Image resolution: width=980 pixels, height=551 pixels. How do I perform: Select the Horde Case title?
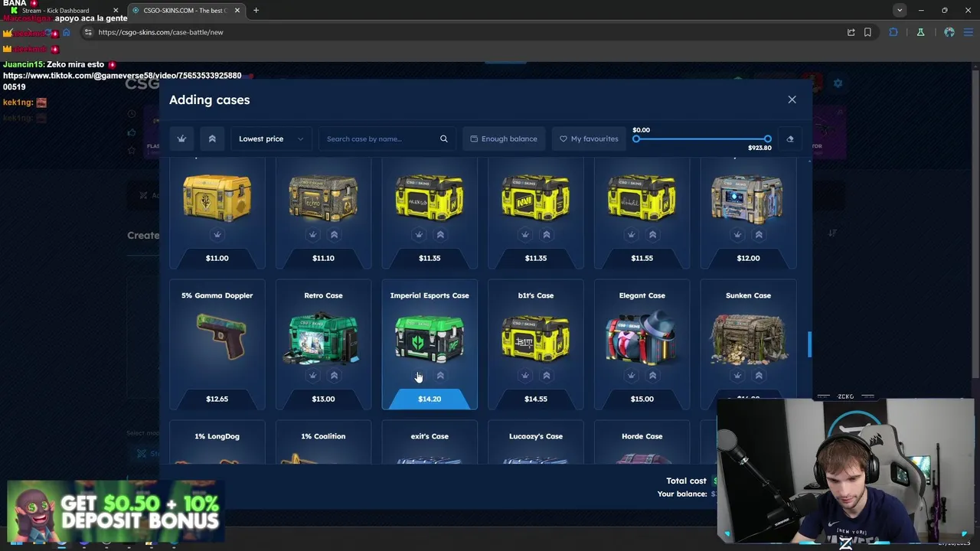pos(642,436)
